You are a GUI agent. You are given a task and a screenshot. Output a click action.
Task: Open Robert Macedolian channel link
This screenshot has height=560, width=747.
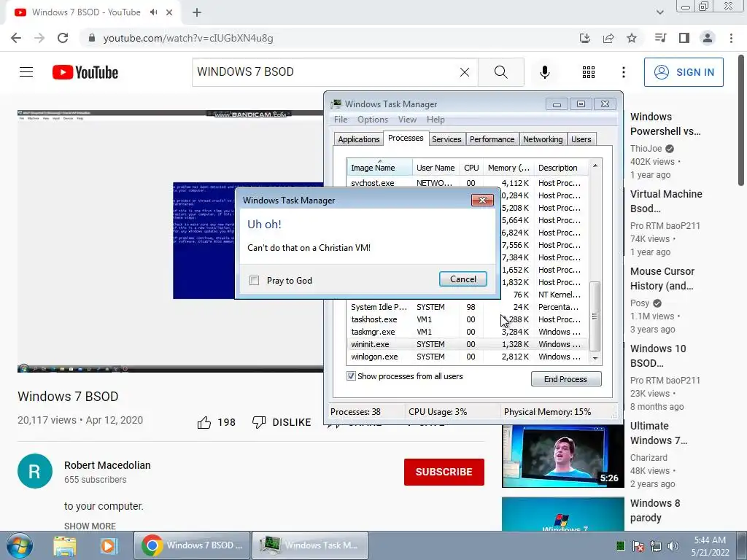pyautogui.click(x=107, y=465)
